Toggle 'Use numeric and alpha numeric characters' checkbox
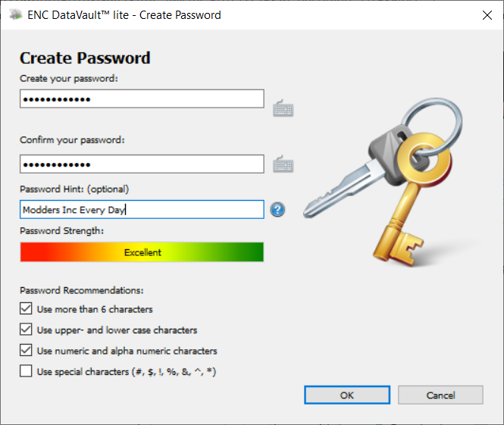This screenshot has height=425, width=504. [x=26, y=351]
